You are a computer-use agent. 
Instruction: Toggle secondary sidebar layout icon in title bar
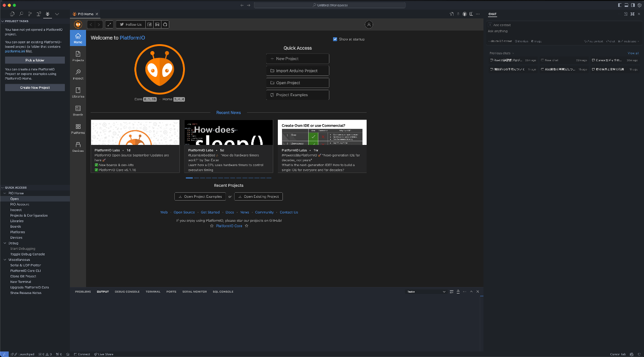click(632, 5)
